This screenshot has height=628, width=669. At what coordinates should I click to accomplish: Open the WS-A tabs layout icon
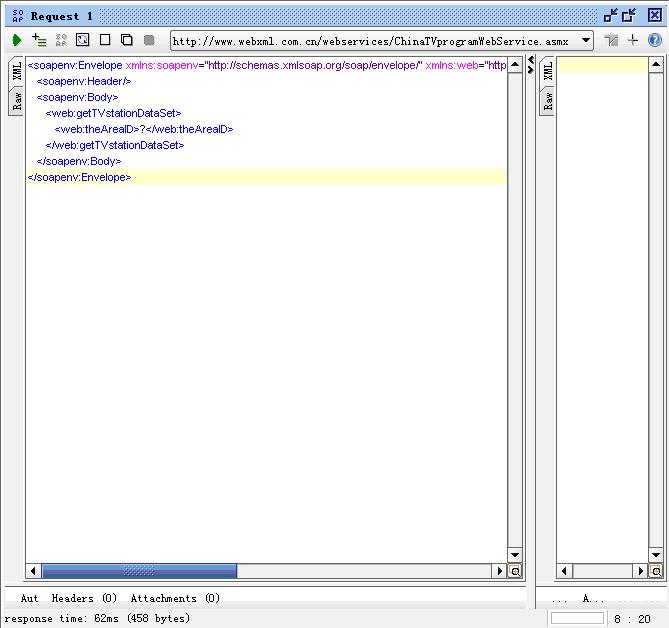[x=611, y=41]
